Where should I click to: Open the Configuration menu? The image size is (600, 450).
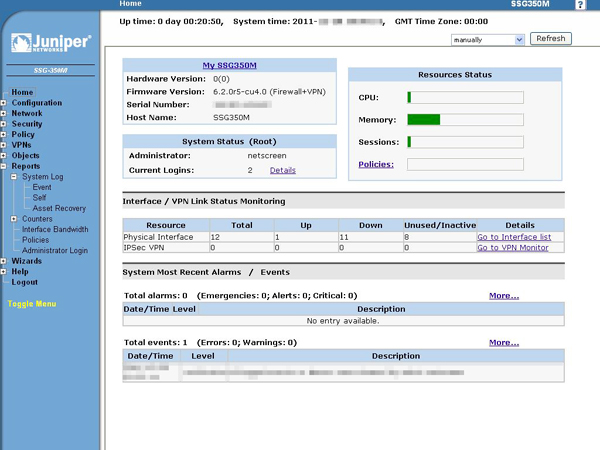37,103
